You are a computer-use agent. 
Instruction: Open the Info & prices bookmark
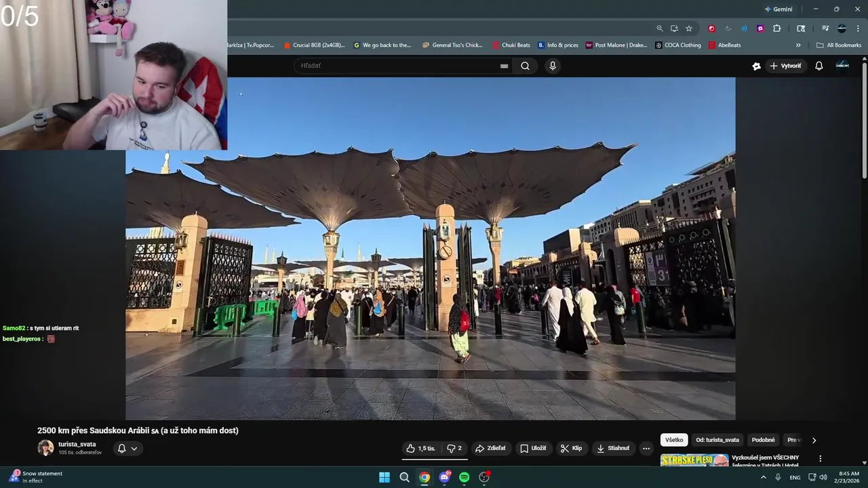[x=558, y=45]
